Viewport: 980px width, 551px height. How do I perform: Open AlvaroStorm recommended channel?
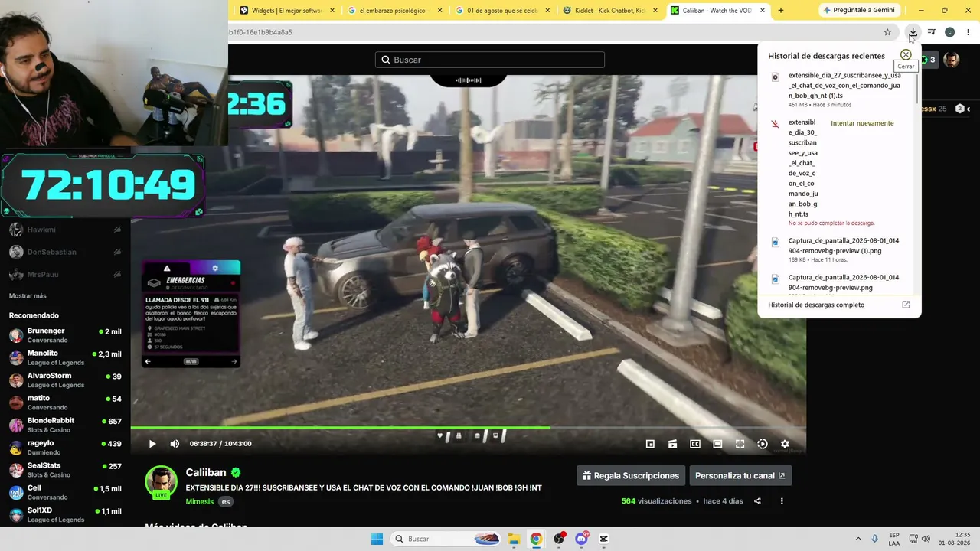pos(65,380)
